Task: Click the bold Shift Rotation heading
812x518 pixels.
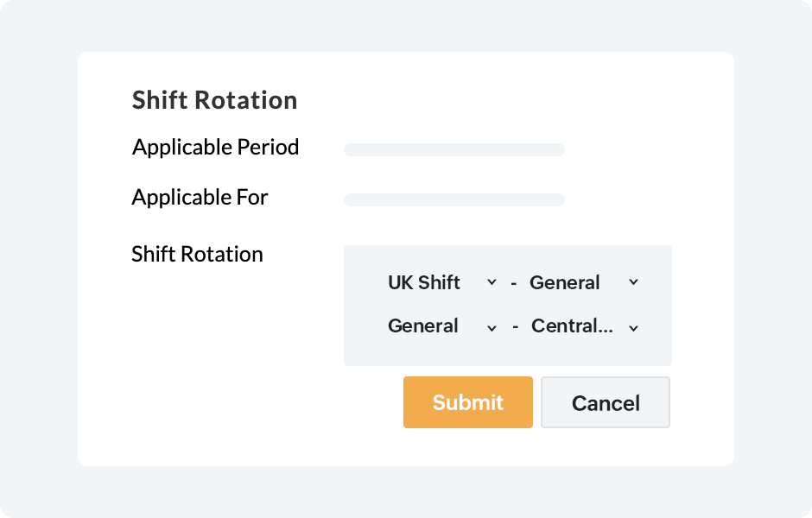Action: [214, 100]
